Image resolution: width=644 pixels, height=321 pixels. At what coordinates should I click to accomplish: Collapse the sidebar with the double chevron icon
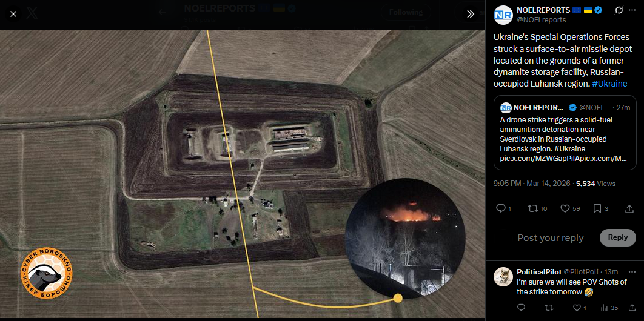(471, 14)
